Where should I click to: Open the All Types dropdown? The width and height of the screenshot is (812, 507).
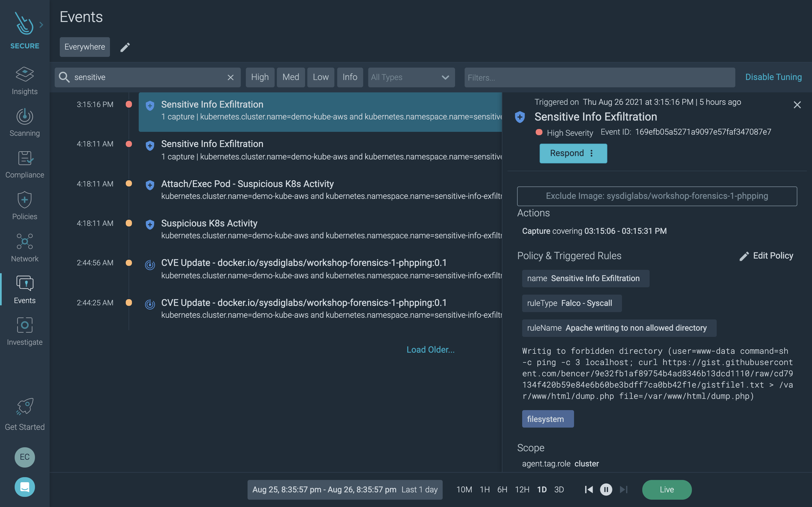click(x=411, y=77)
